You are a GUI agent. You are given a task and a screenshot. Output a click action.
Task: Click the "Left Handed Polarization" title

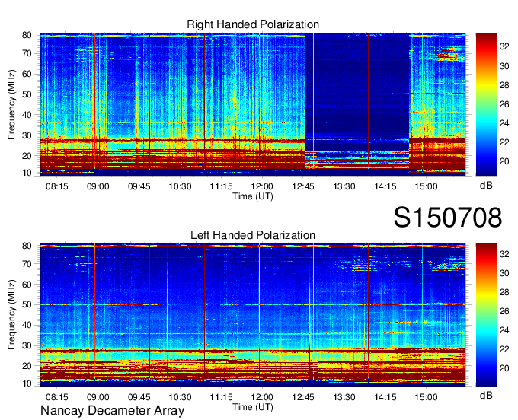point(253,235)
